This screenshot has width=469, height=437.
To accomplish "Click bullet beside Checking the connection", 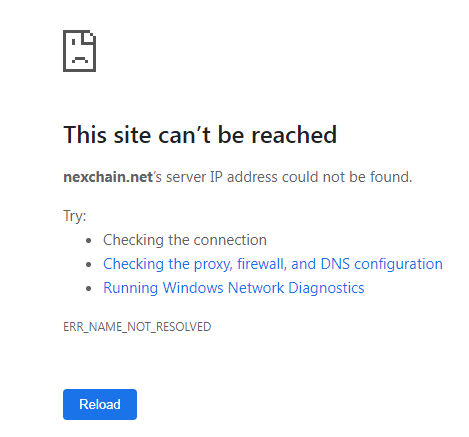I will pos(88,241).
